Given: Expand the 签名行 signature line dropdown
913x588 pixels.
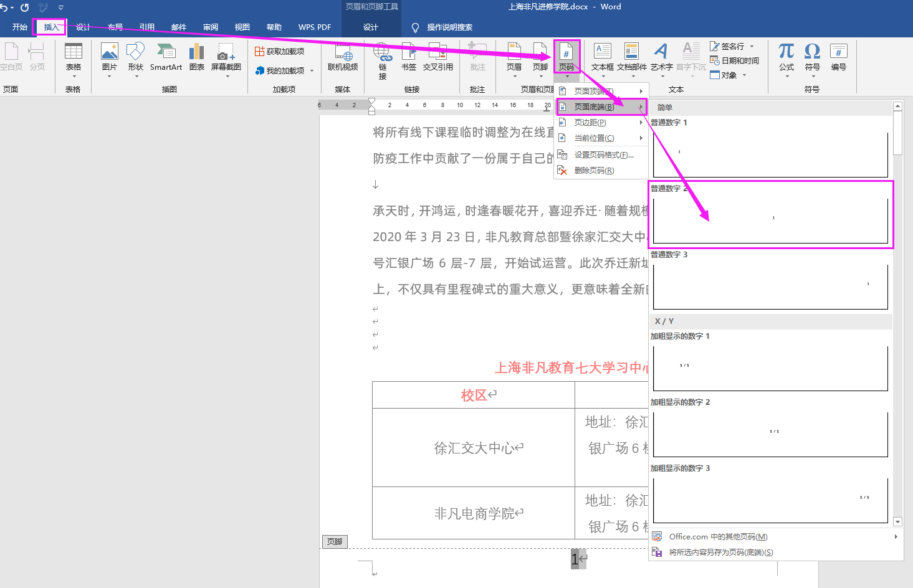Looking at the screenshot, I should click(x=752, y=46).
